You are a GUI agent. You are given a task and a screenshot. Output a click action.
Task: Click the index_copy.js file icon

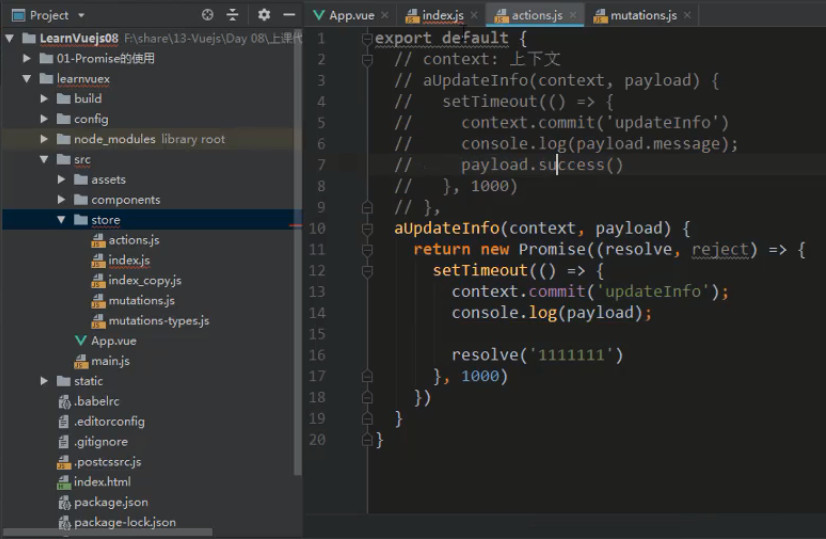98,280
